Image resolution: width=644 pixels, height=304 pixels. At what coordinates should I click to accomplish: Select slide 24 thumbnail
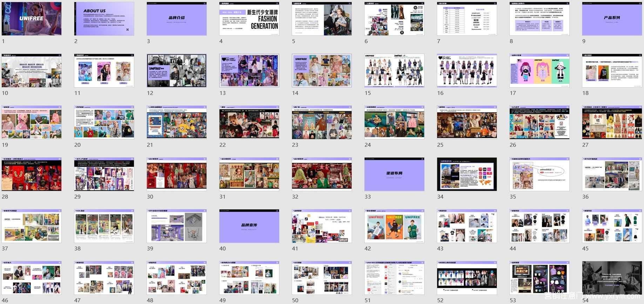pyautogui.click(x=394, y=122)
